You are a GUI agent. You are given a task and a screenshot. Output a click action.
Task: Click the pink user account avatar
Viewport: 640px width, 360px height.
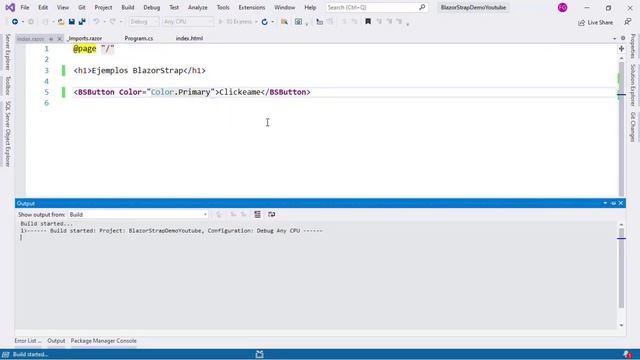click(562, 7)
